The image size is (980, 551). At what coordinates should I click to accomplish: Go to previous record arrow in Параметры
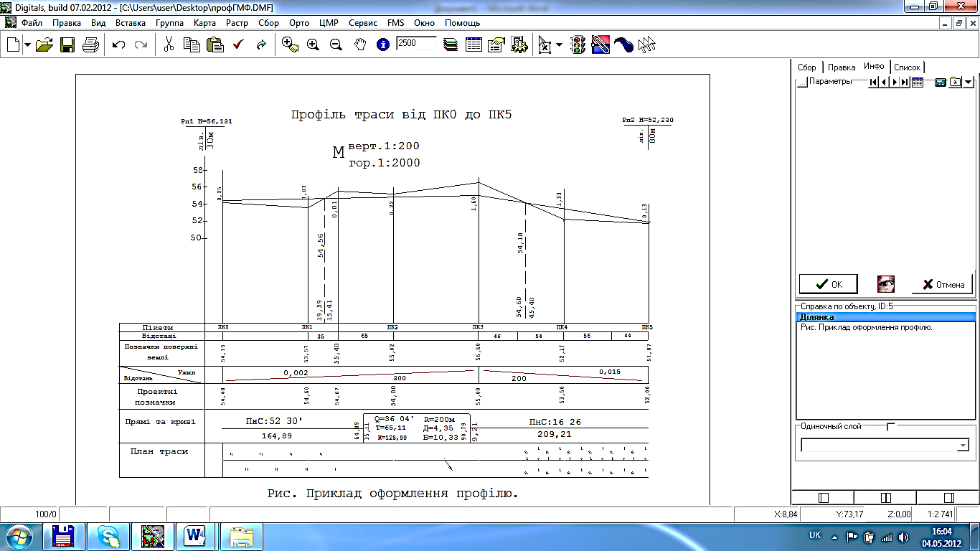coord(884,83)
